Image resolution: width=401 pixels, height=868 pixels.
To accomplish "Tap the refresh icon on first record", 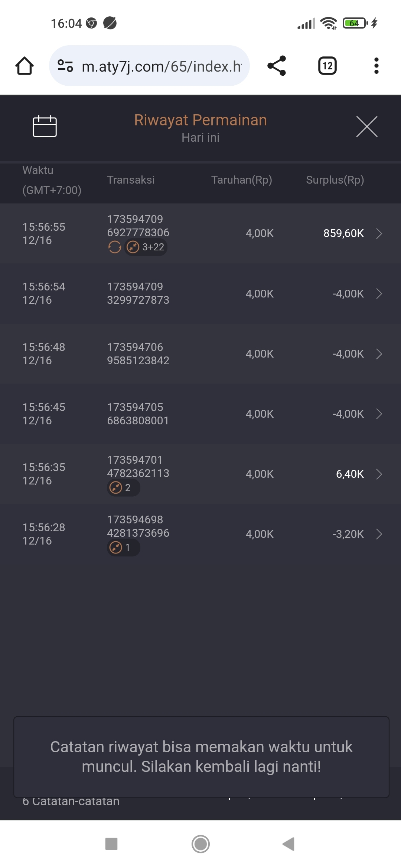I will click(x=114, y=247).
